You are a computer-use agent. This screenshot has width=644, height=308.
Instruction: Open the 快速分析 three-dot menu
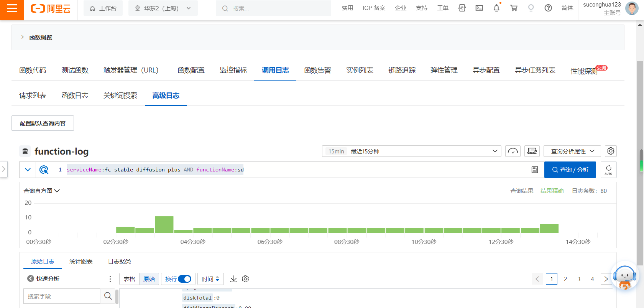pyautogui.click(x=110, y=279)
